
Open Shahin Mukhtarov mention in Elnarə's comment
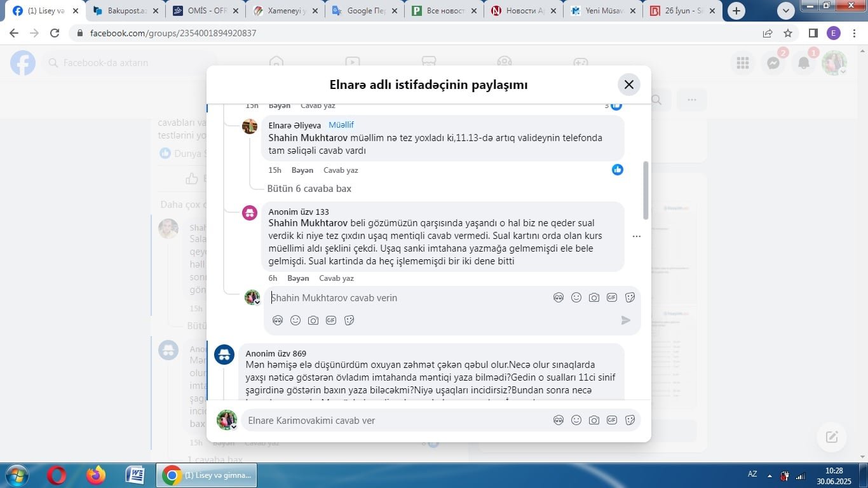[x=308, y=137]
